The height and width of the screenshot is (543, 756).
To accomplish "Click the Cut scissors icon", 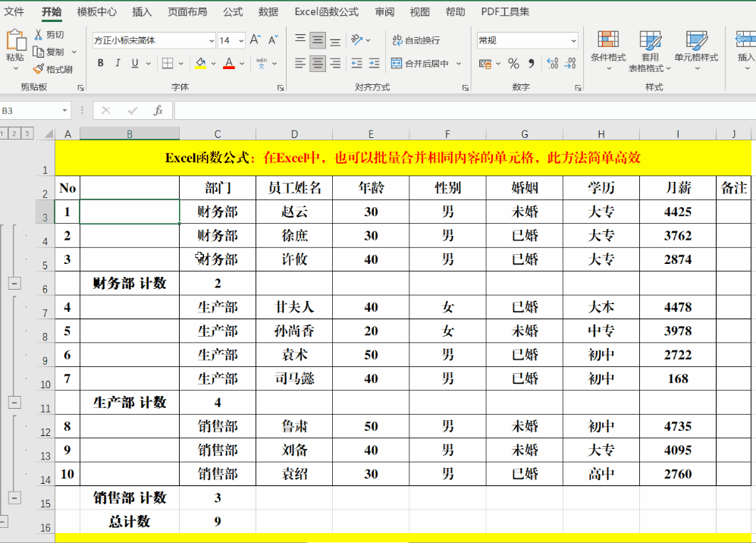I will tap(38, 35).
